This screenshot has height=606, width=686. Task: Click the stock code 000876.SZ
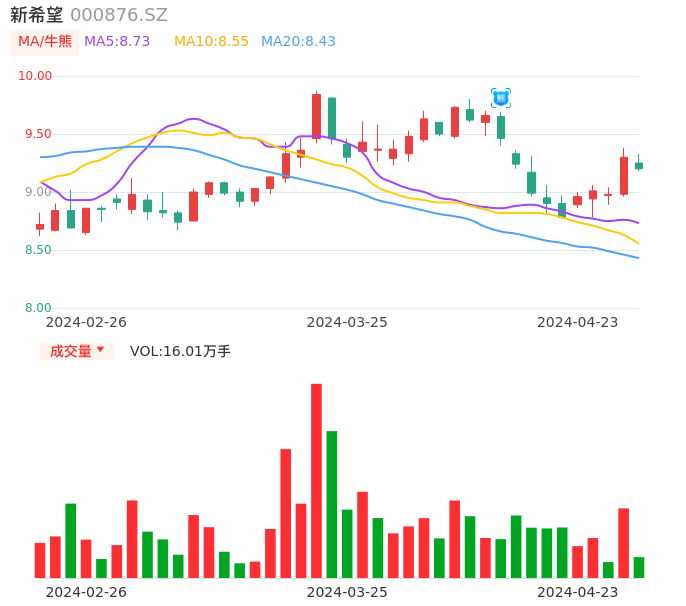(119, 15)
